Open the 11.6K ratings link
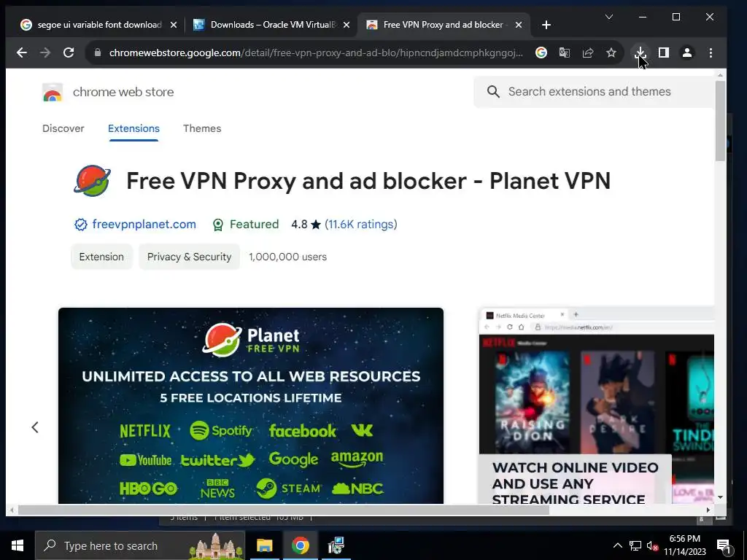This screenshot has height=560, width=747. (x=360, y=225)
